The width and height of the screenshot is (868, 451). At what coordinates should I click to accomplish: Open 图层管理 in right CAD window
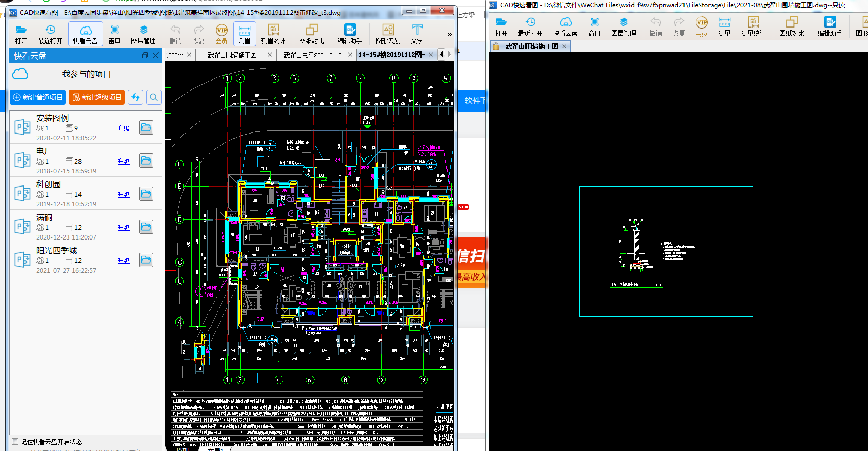pos(624,27)
